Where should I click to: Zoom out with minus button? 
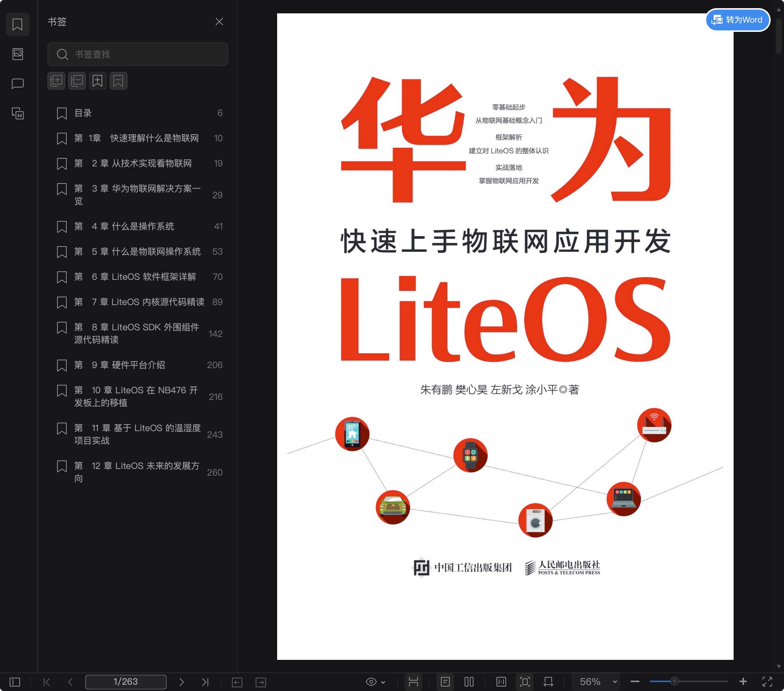point(635,682)
